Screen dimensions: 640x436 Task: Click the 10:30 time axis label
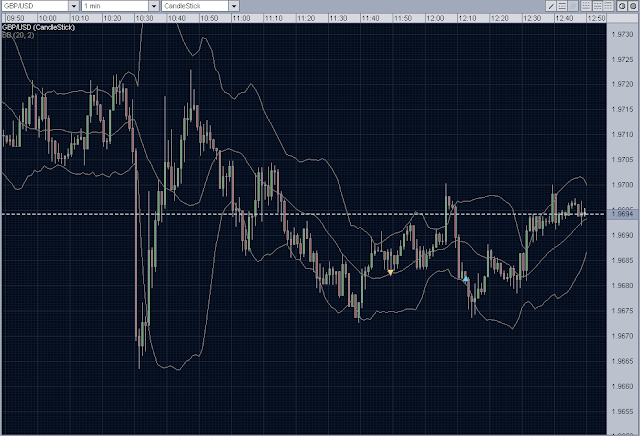[144, 18]
